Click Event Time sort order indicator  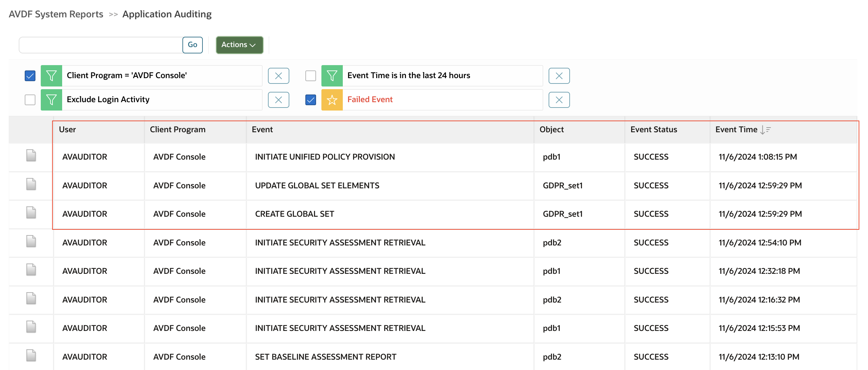[766, 129]
